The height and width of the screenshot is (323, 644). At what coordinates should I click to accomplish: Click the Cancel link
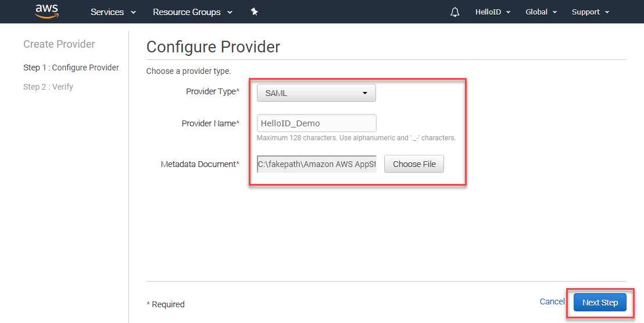point(552,301)
